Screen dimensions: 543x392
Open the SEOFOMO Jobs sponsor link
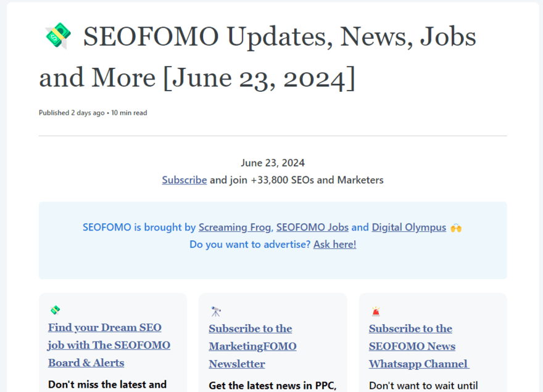pyautogui.click(x=312, y=227)
